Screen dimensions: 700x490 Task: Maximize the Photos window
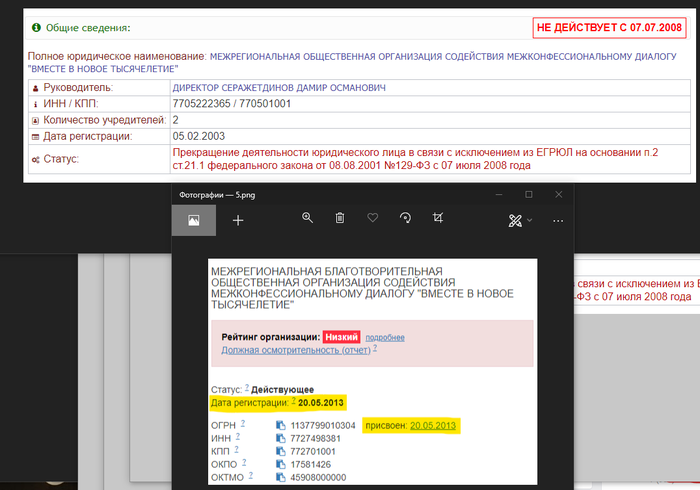point(528,194)
